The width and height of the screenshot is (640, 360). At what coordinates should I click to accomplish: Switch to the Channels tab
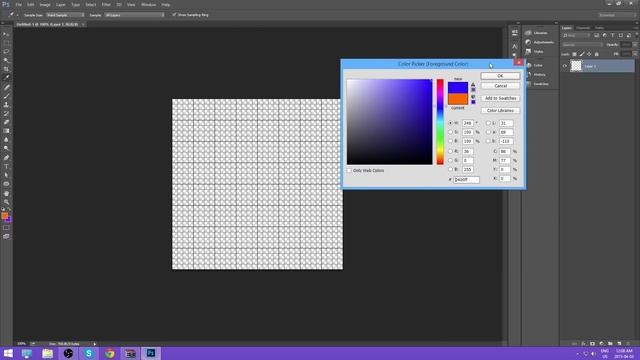(583, 28)
